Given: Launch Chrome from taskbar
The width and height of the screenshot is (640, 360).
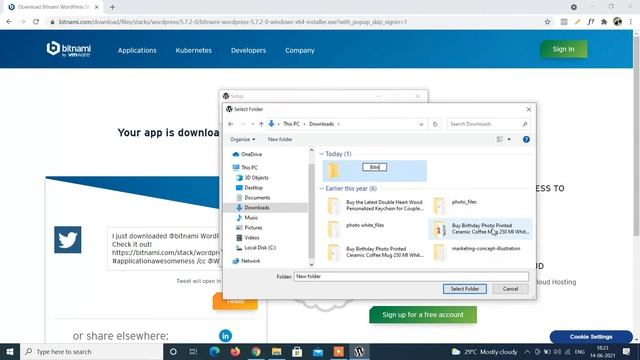Looking at the screenshot, I should [x=256, y=352].
